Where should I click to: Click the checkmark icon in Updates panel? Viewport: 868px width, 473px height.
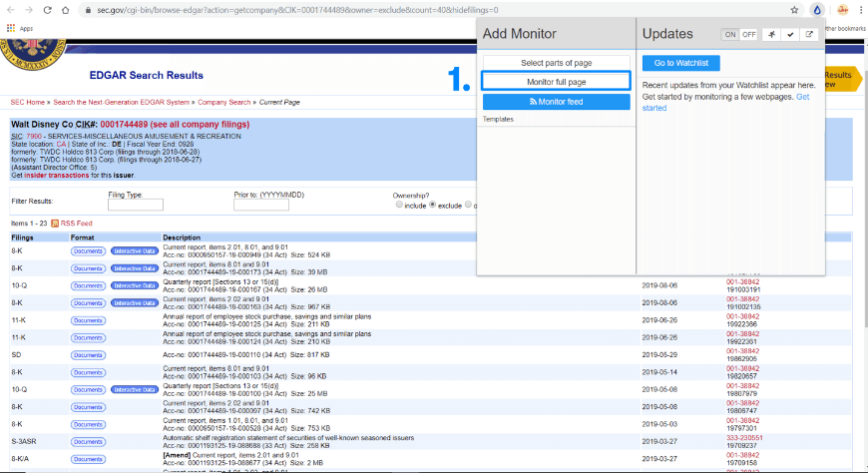(x=790, y=34)
